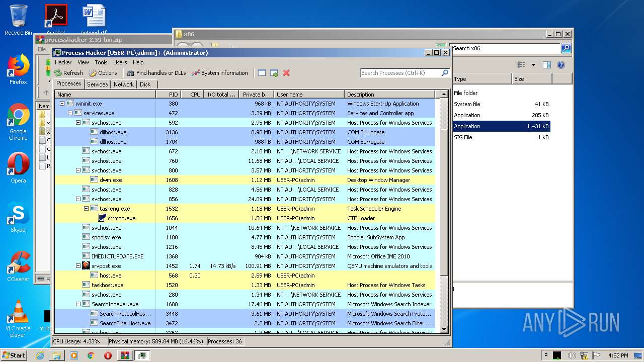This screenshot has height=362, width=644.
Task: Open VLC media player desktop shortcut
Action: pyautogui.click(x=18, y=319)
